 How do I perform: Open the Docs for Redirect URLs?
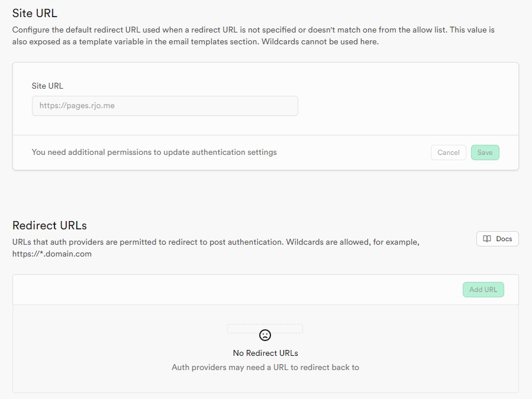point(497,239)
